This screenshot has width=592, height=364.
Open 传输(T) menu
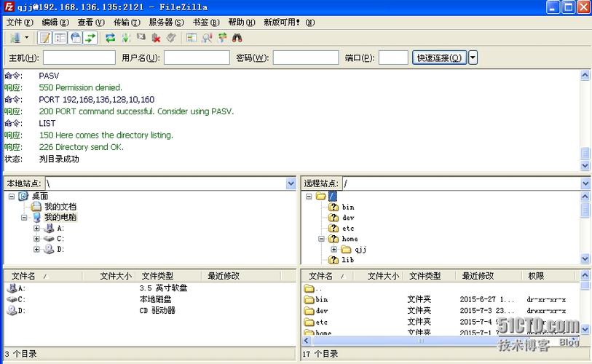click(x=127, y=23)
